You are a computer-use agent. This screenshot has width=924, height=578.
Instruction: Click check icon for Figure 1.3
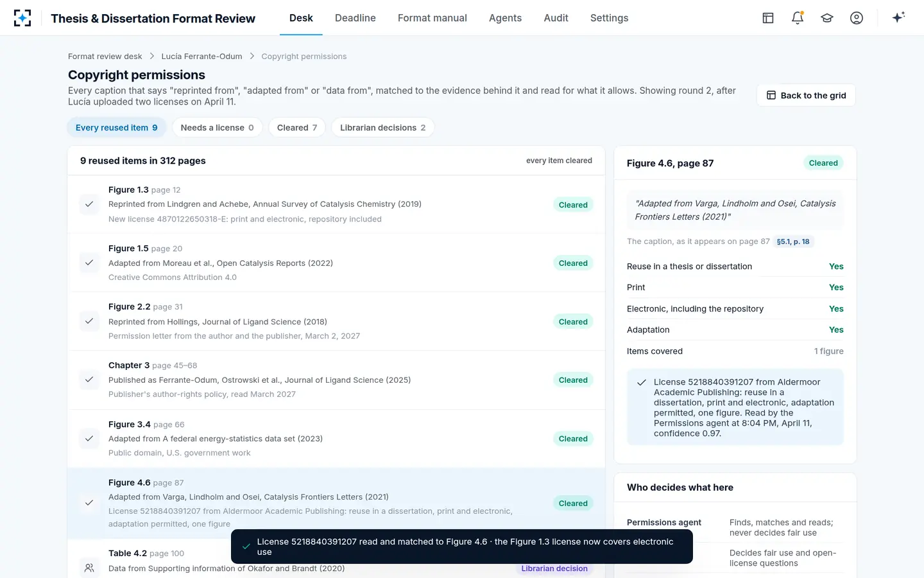tap(89, 204)
